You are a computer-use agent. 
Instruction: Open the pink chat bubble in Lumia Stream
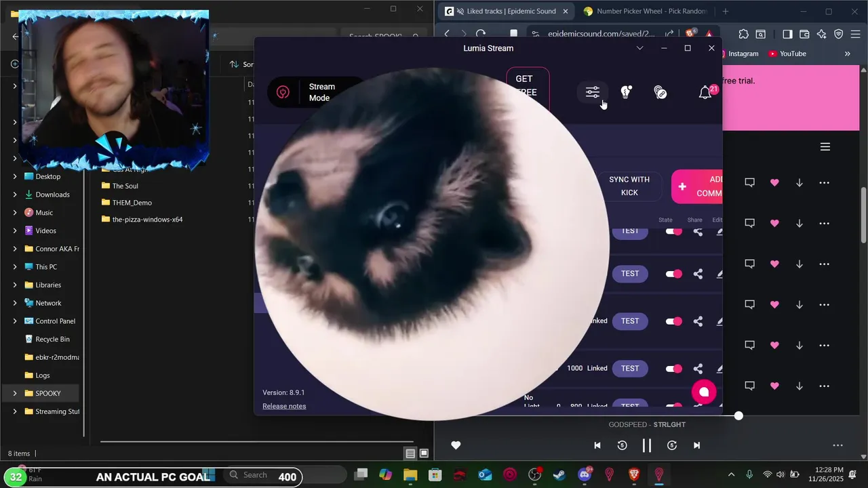click(x=704, y=392)
